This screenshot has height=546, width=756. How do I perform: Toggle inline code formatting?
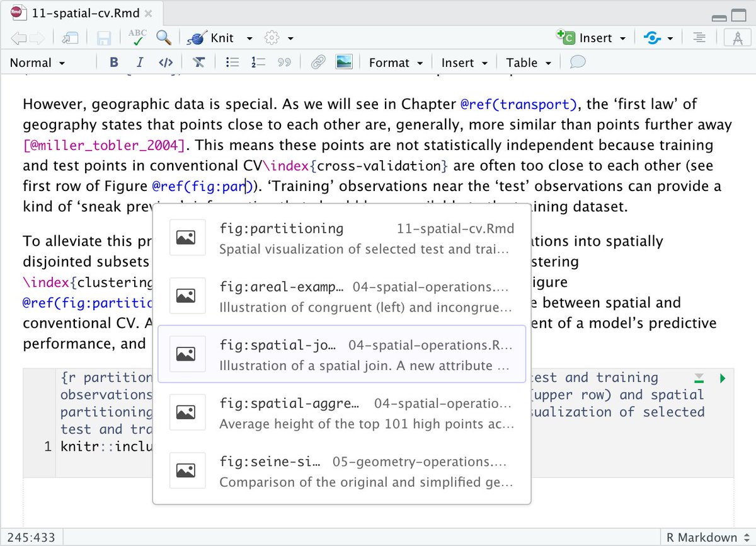point(166,62)
